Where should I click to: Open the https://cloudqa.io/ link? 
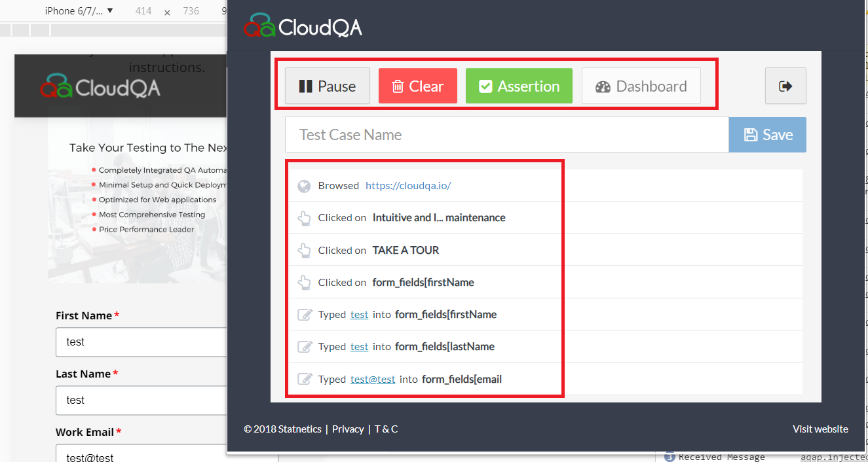408,186
